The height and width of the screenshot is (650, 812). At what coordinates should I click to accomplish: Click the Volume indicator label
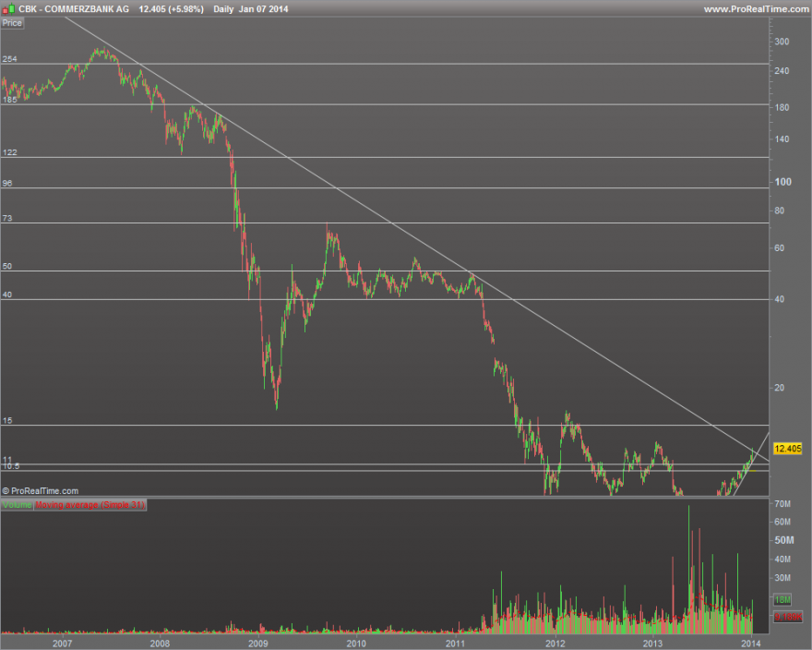click(x=18, y=505)
